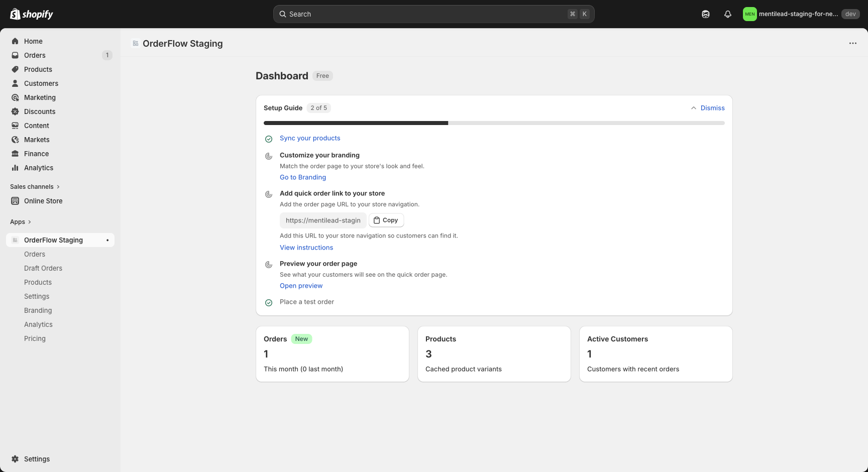868x472 pixels.
Task: Select the Marketing section in the sidebar
Action: pos(40,97)
